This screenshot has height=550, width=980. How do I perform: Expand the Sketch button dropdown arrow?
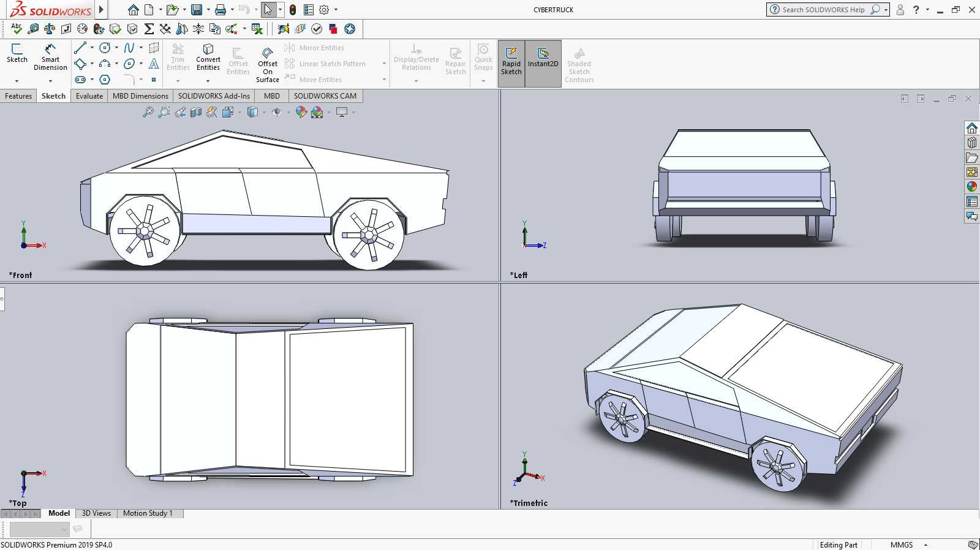pos(17,81)
